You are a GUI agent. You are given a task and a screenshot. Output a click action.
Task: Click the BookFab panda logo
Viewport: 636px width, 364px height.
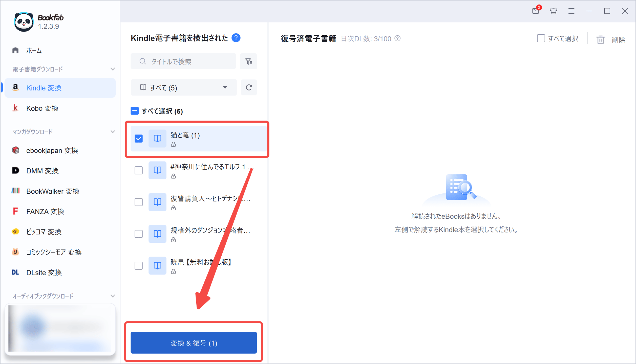point(24,22)
